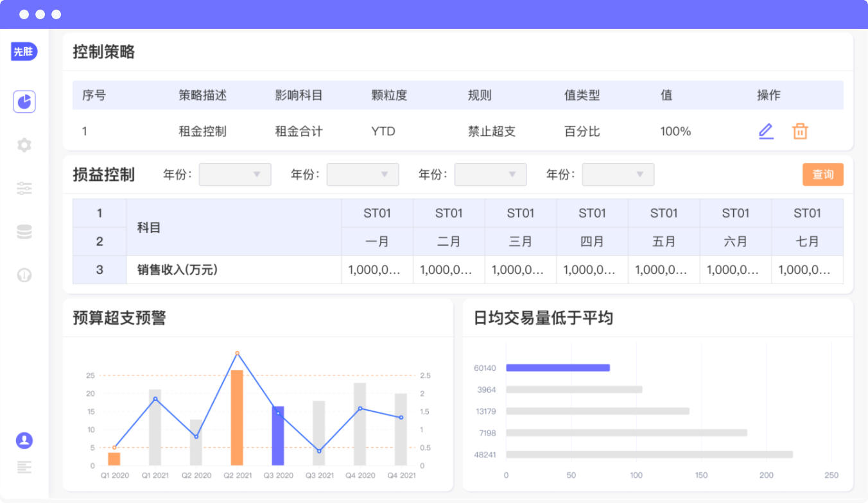Select the 销售收入(万元) row label
The width and height of the screenshot is (868, 503).
click(177, 270)
